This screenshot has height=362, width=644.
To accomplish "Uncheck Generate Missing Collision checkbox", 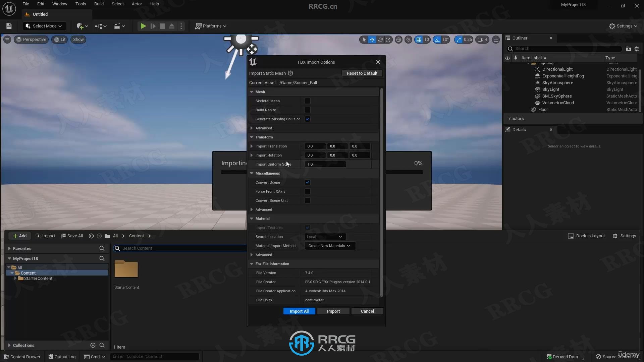I will point(308,119).
